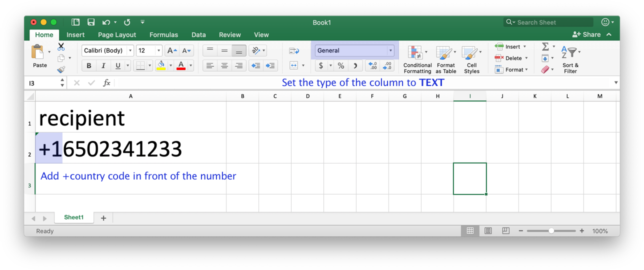The image size is (644, 270).
Task: Click the yellow fill color swatch
Action: point(161,65)
